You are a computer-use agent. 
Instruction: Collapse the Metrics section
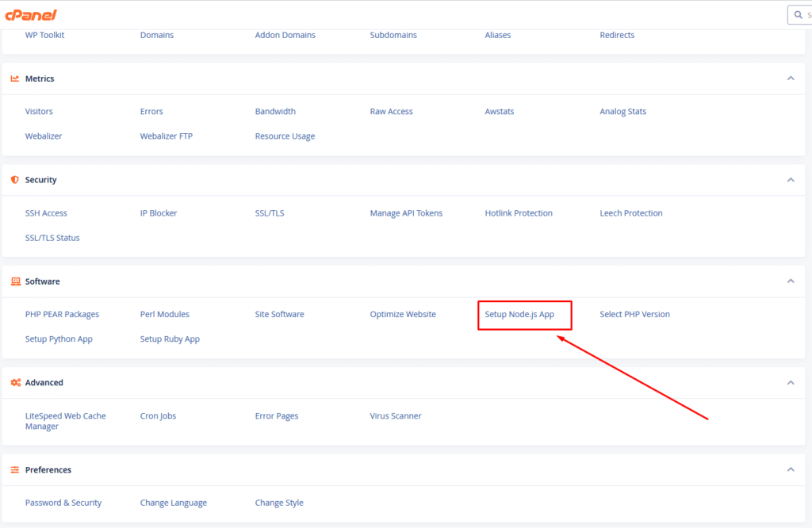pyautogui.click(x=790, y=78)
